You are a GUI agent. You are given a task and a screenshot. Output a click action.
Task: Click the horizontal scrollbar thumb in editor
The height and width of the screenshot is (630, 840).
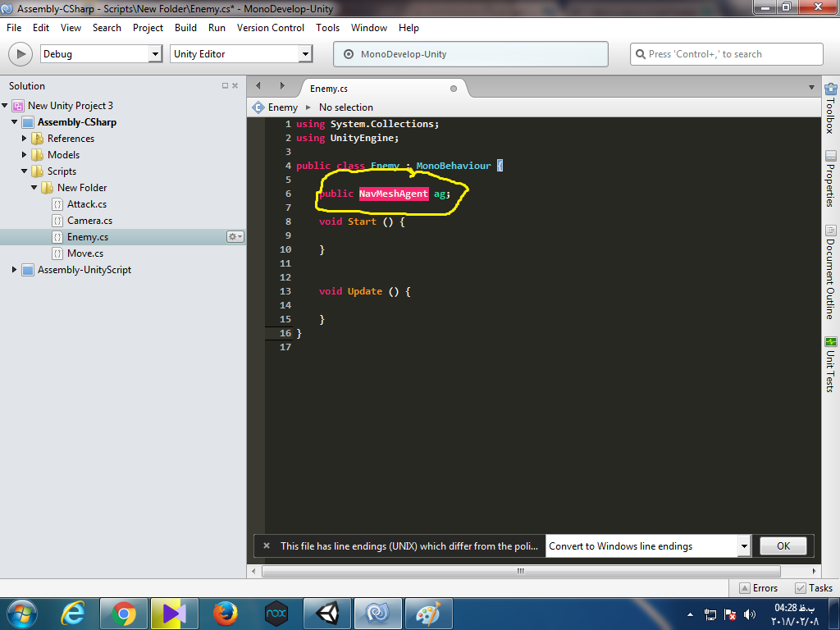point(521,571)
